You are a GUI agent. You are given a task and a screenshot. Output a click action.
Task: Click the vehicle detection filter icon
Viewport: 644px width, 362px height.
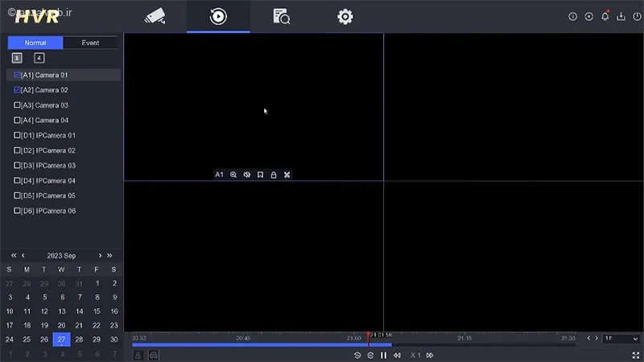[154, 356]
